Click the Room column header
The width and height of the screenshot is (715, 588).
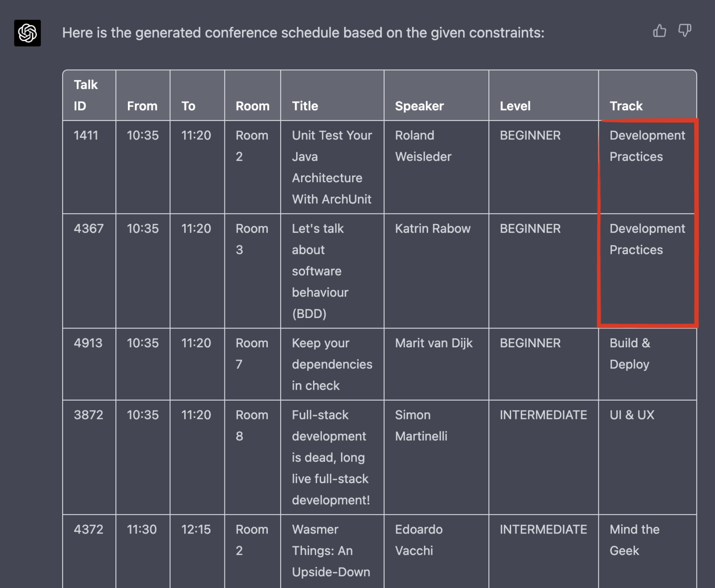tap(252, 106)
